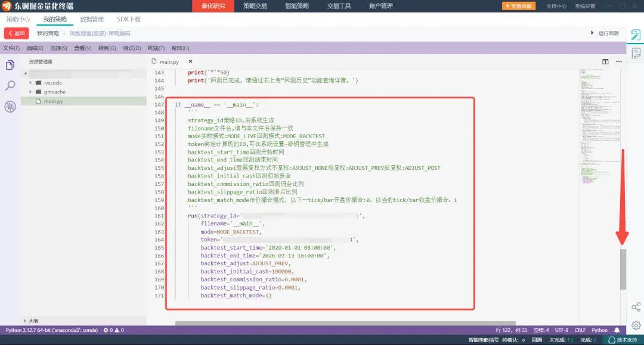The height and width of the screenshot is (345, 644).
Task: Click the split editor icon
Action: click(605, 61)
